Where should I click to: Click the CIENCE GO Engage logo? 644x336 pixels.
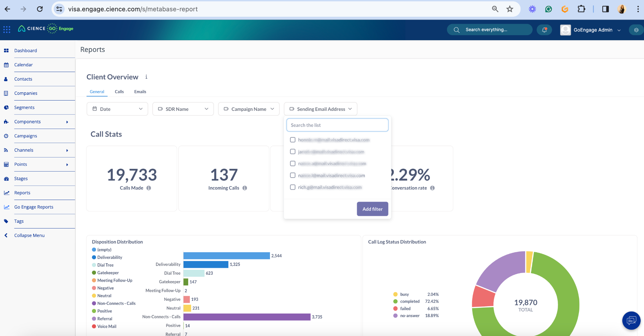point(46,29)
